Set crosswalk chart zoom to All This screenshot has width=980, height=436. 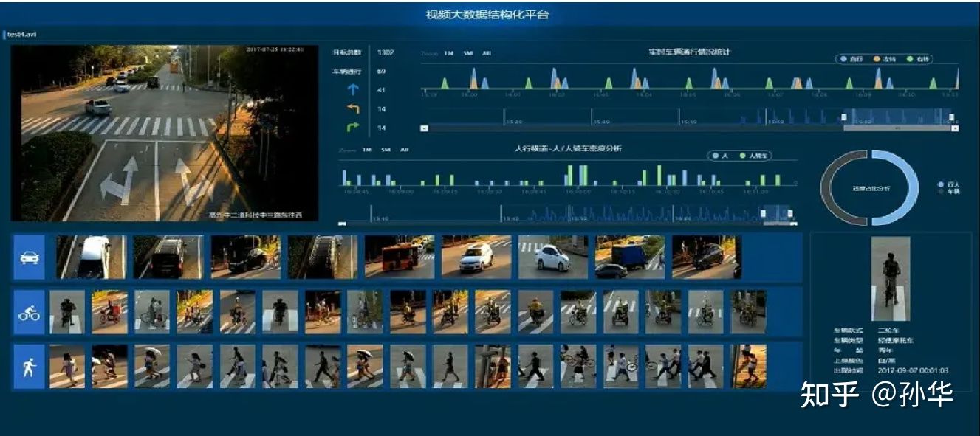(x=405, y=150)
